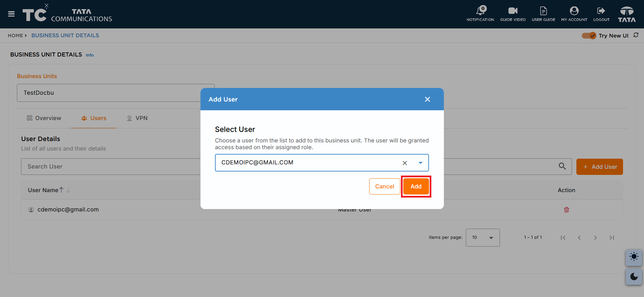Click the orange Add button in dialog
644x297 pixels.
click(x=416, y=186)
